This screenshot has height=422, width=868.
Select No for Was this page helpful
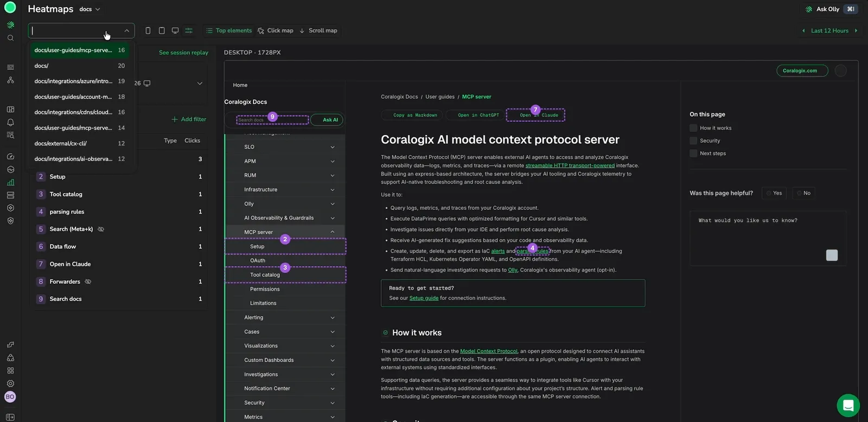pos(803,193)
